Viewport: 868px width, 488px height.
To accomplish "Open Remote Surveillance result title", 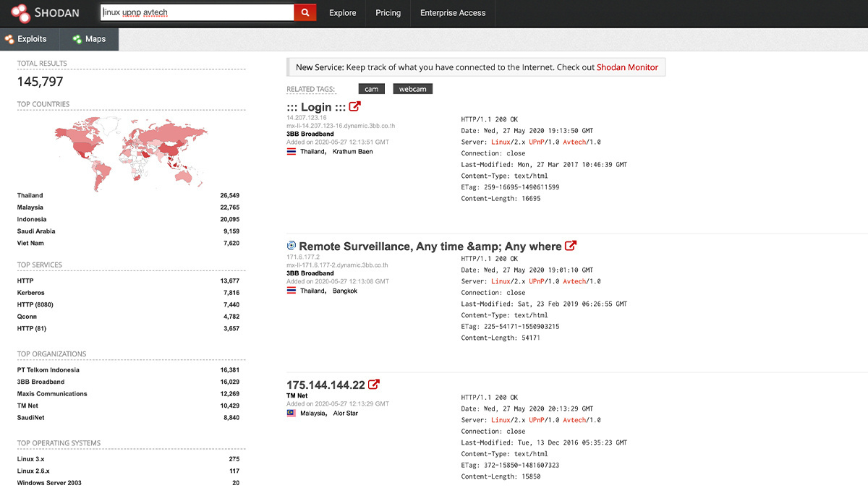I will pos(430,247).
